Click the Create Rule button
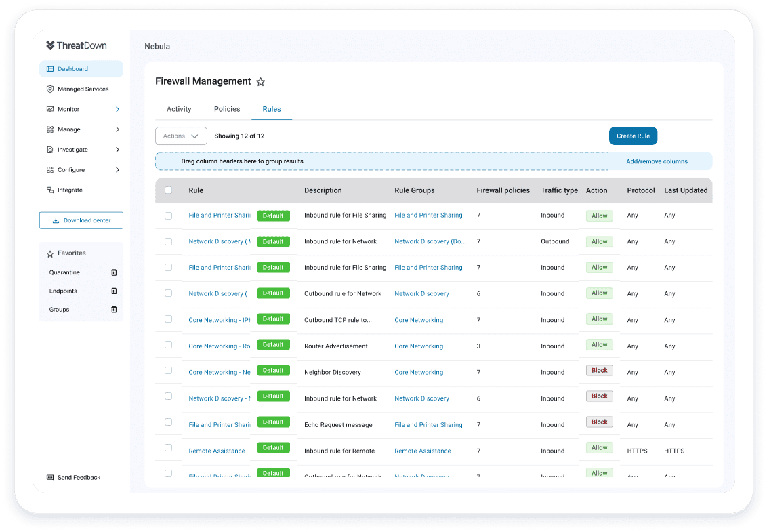 pyautogui.click(x=633, y=136)
